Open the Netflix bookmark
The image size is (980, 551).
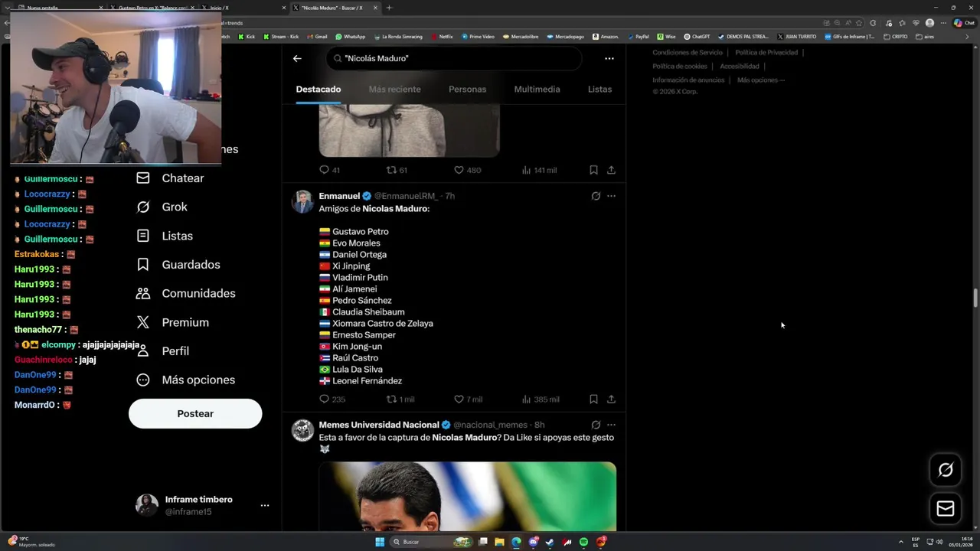tap(442, 37)
